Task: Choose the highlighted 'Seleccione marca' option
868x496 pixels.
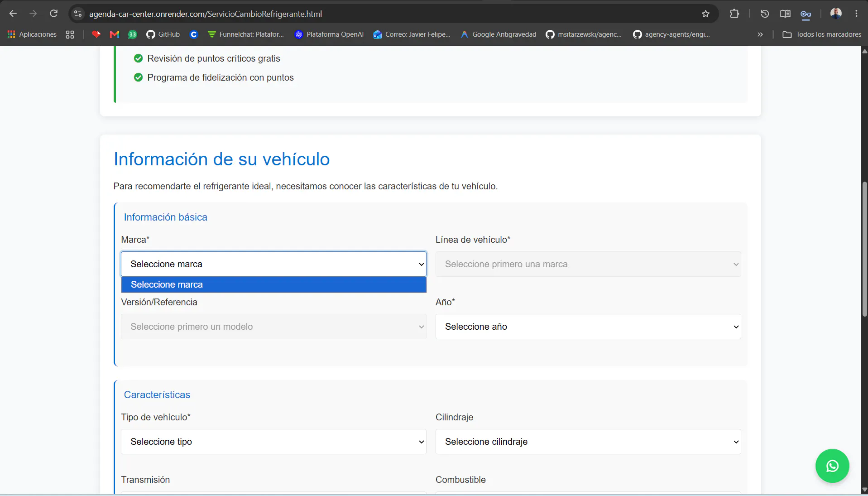Action: pyautogui.click(x=273, y=284)
